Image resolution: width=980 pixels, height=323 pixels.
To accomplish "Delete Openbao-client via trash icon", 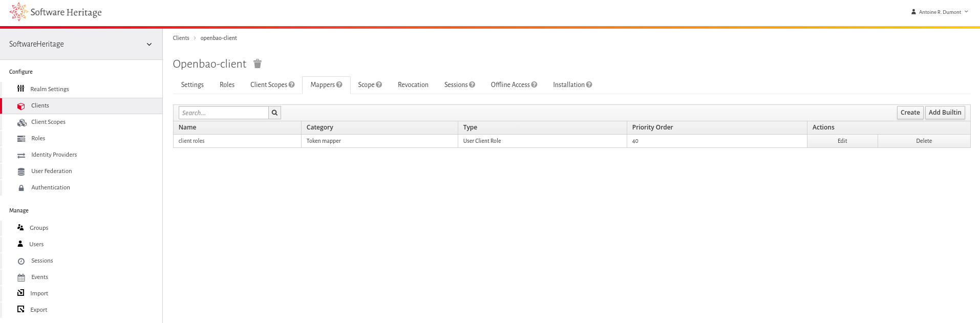I will click(258, 63).
